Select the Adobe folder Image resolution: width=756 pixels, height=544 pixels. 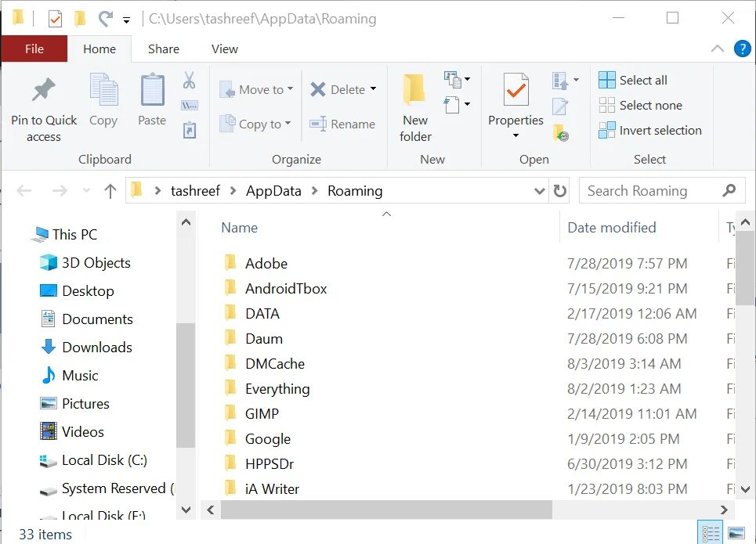pyautogui.click(x=256, y=263)
